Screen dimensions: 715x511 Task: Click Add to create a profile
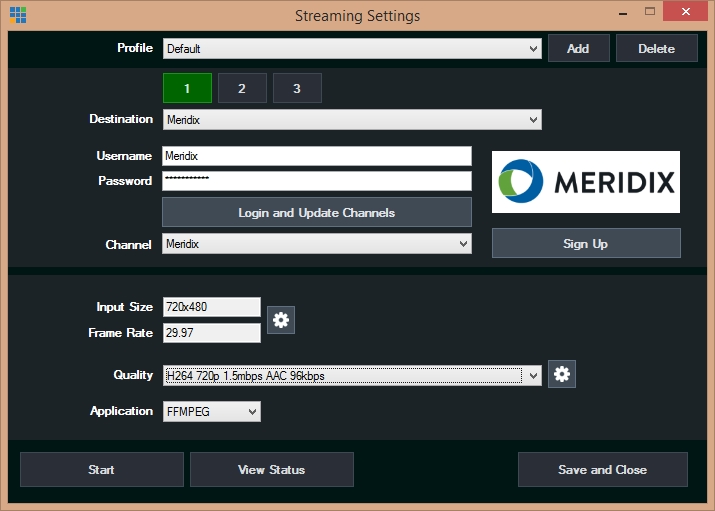(578, 48)
